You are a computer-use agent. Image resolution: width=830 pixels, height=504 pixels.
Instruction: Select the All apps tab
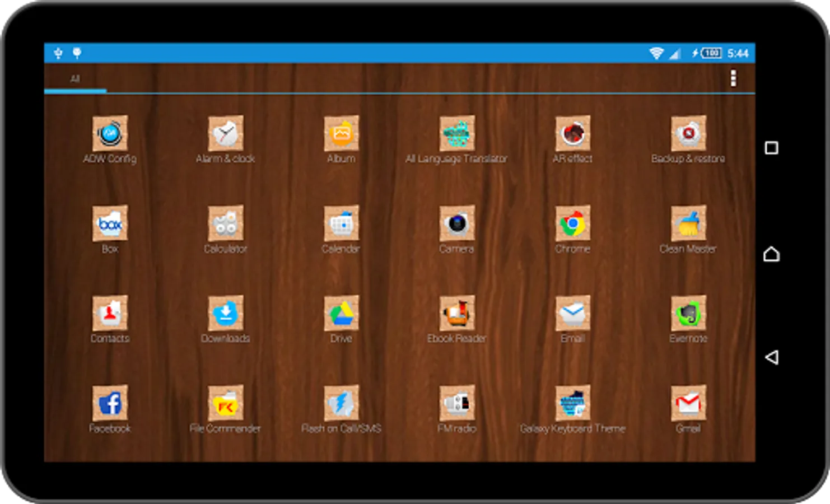tap(75, 78)
